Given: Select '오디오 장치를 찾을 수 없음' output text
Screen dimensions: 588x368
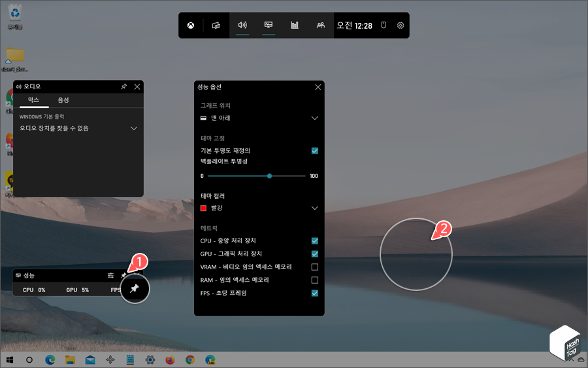Looking at the screenshot, I should click(x=54, y=128).
